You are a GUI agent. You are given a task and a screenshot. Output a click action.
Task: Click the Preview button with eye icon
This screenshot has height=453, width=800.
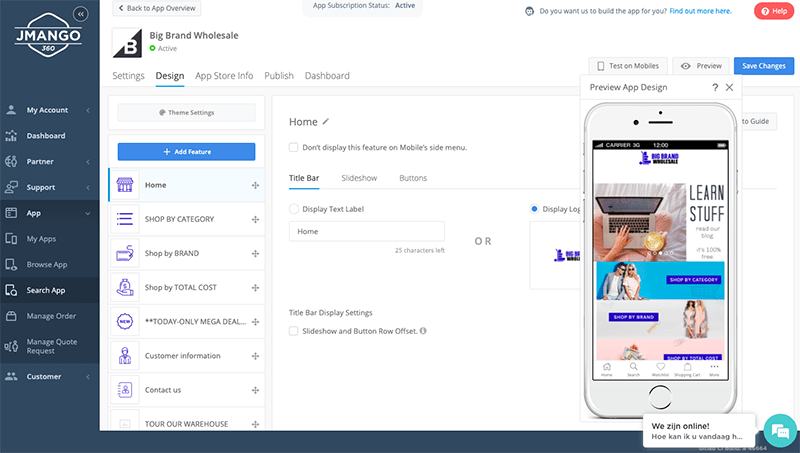[x=702, y=66]
